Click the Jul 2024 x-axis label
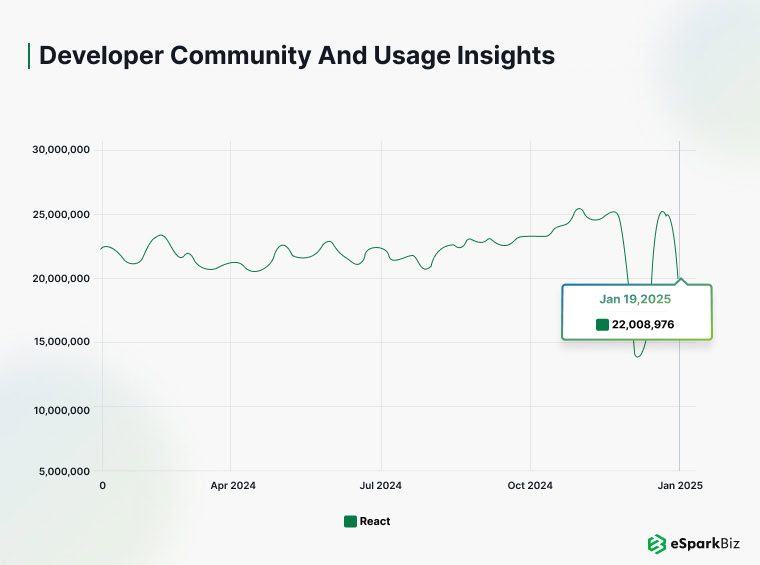The height and width of the screenshot is (565, 760). tap(380, 486)
